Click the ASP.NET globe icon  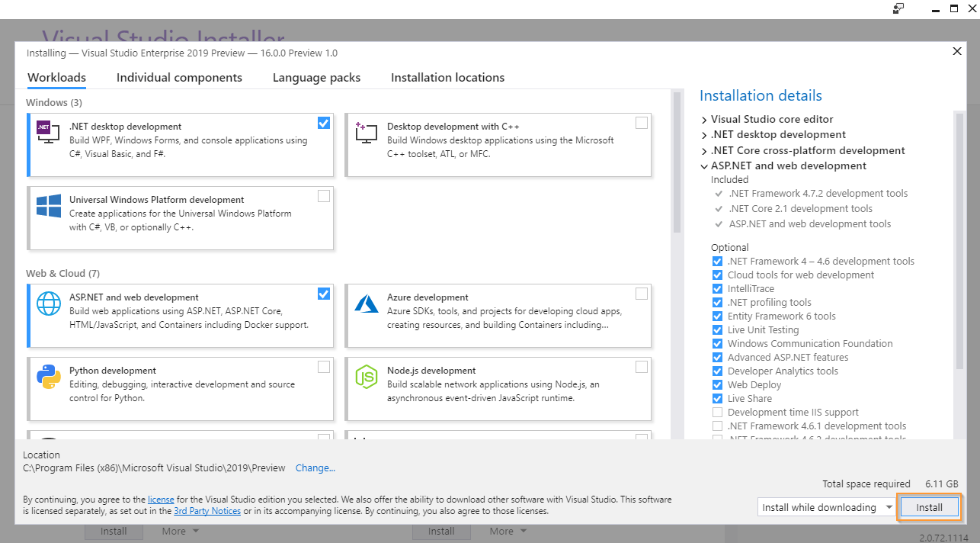[x=49, y=304]
